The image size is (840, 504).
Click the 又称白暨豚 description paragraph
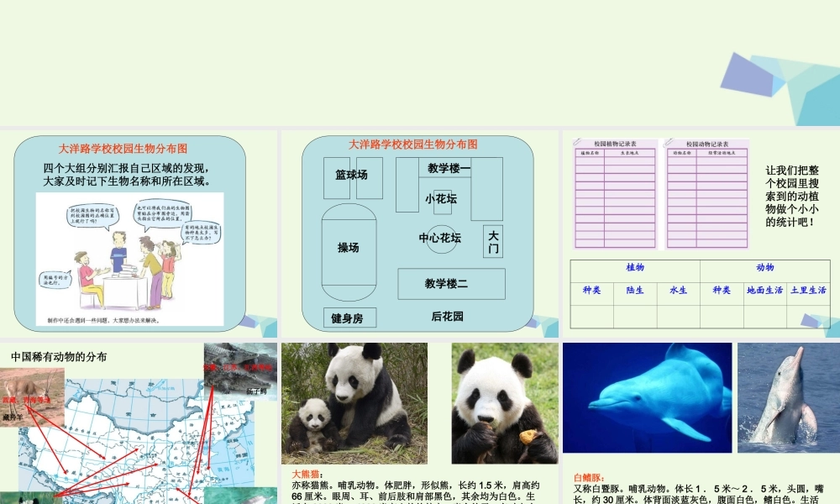coord(699,494)
